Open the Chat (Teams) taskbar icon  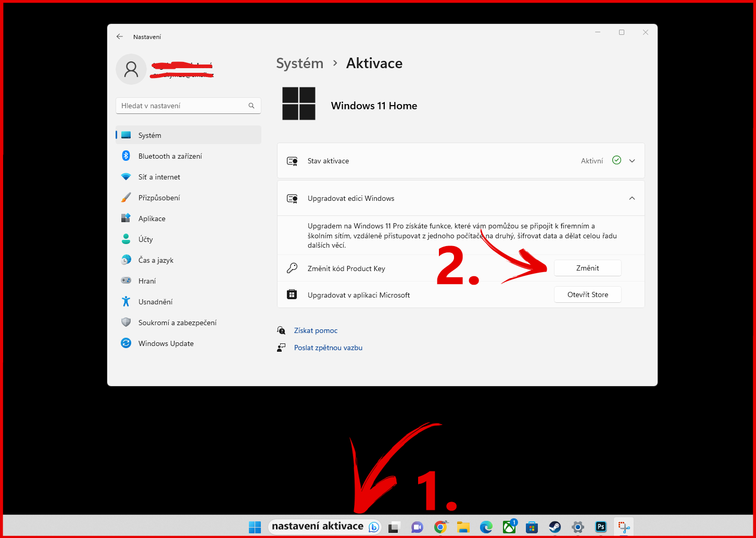417,527
